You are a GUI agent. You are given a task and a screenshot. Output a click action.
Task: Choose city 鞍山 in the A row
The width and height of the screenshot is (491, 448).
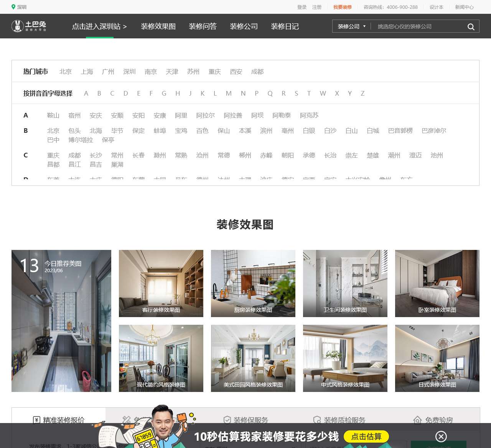pos(53,115)
